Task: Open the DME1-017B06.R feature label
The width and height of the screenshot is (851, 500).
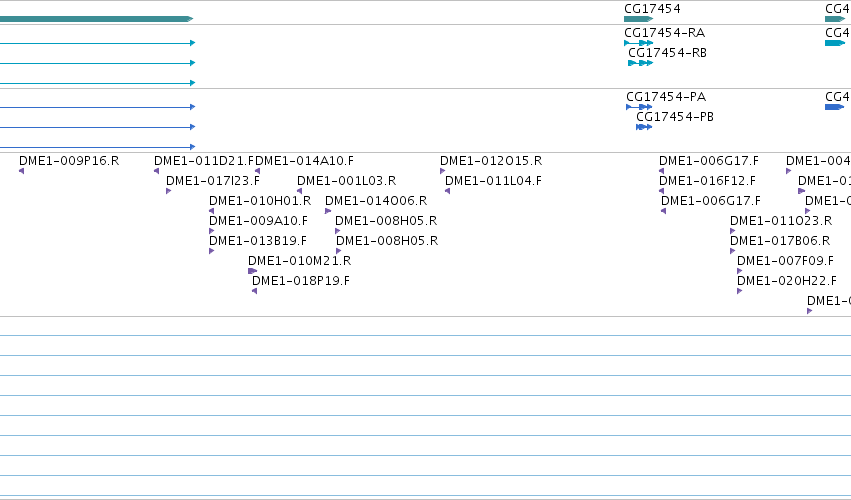Action: 780,241
